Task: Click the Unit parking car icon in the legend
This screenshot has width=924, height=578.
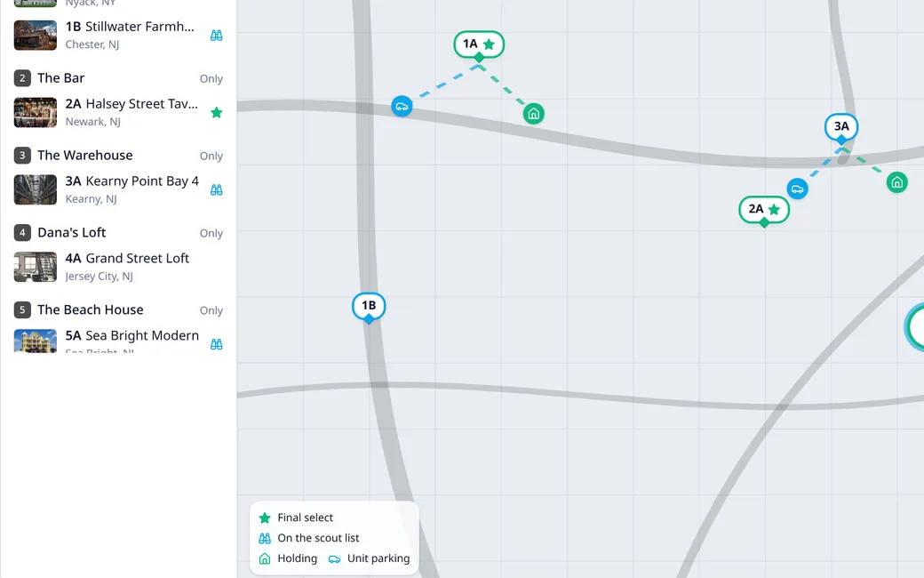Action: click(335, 558)
